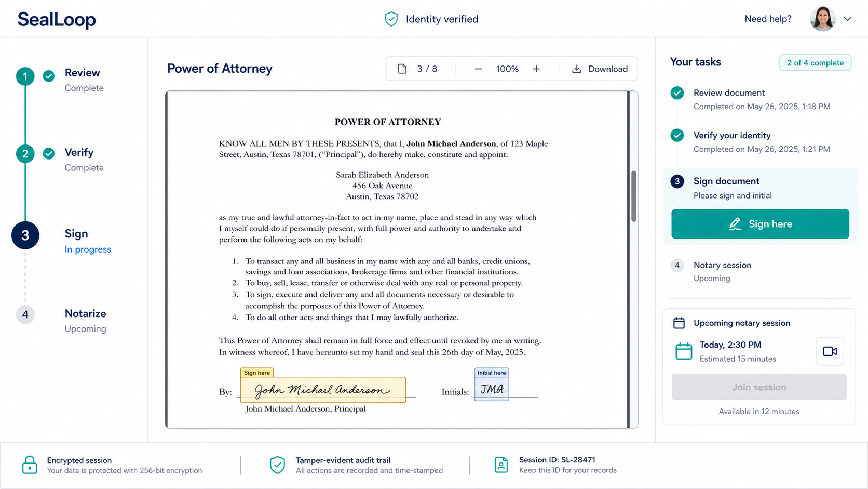
Task: Click the Today, 2:30 PM time
Action: click(730, 345)
